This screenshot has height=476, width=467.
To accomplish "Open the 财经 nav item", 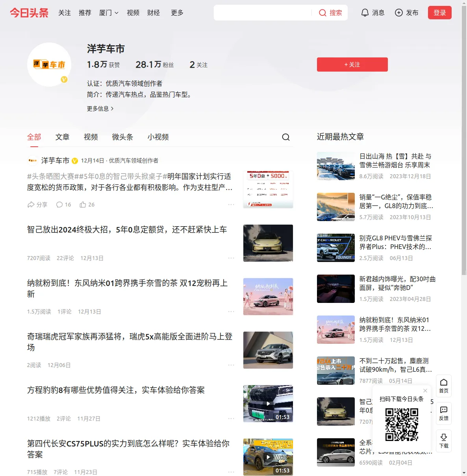I will [154, 13].
